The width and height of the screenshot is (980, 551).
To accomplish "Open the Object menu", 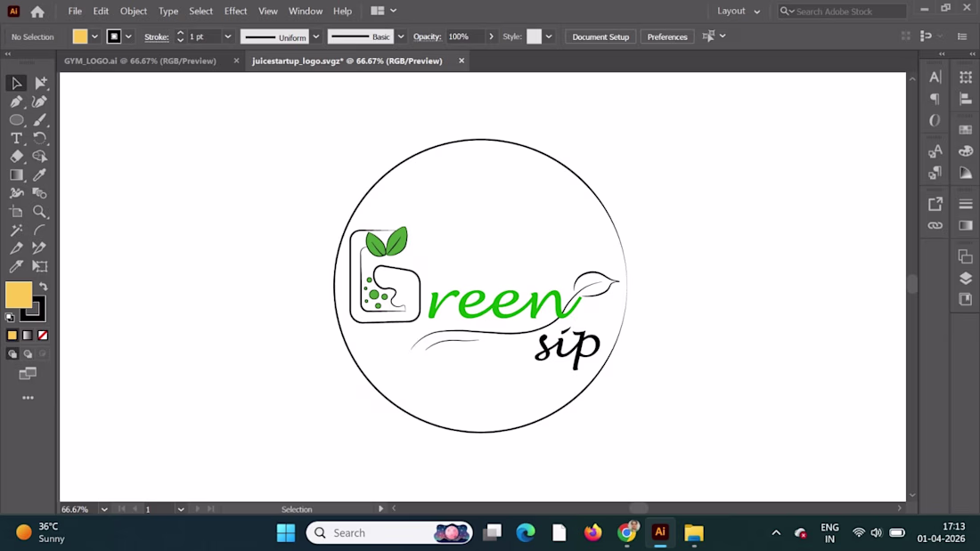I will 133,12.
